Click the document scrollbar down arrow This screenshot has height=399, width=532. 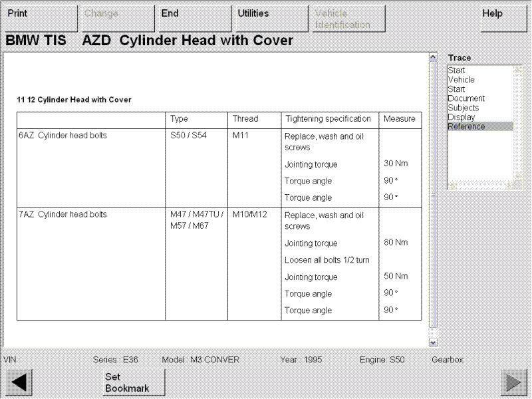433,342
